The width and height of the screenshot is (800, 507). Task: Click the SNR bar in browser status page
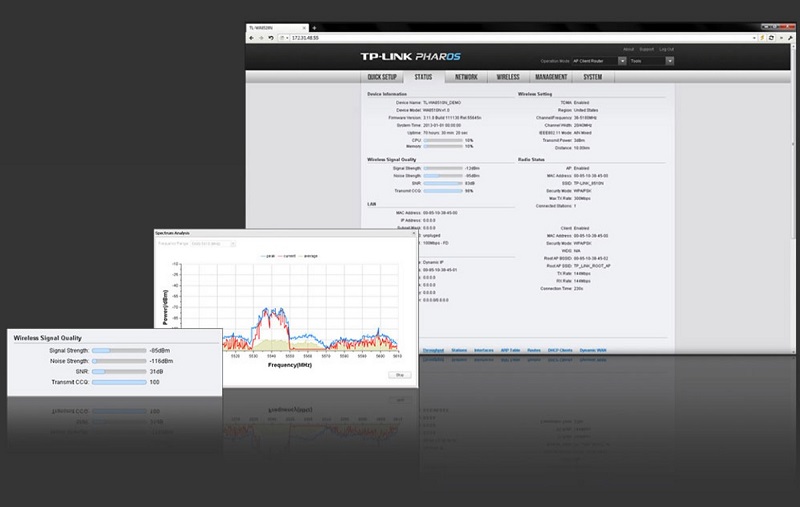pos(443,184)
